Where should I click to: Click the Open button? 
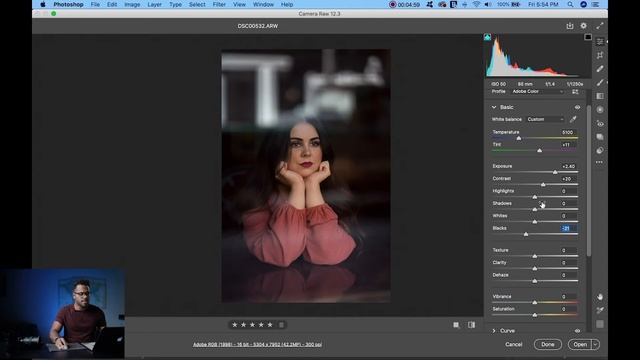pyautogui.click(x=580, y=344)
